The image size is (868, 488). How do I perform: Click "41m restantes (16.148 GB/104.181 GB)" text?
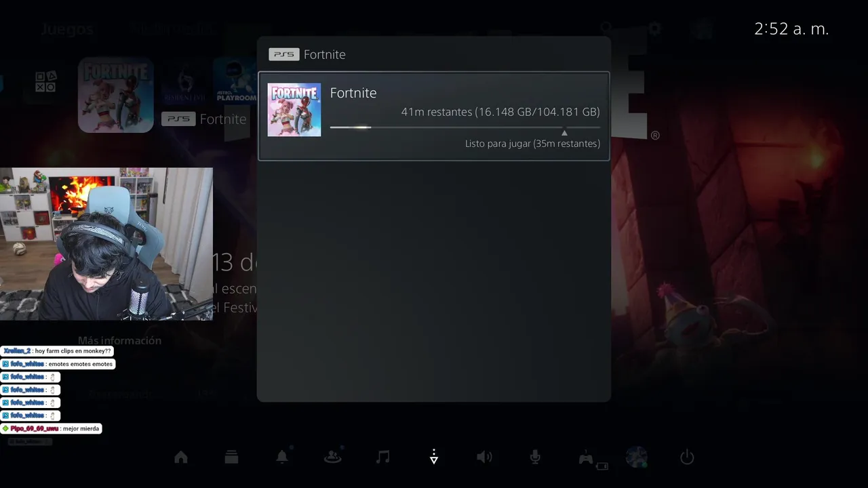(500, 112)
